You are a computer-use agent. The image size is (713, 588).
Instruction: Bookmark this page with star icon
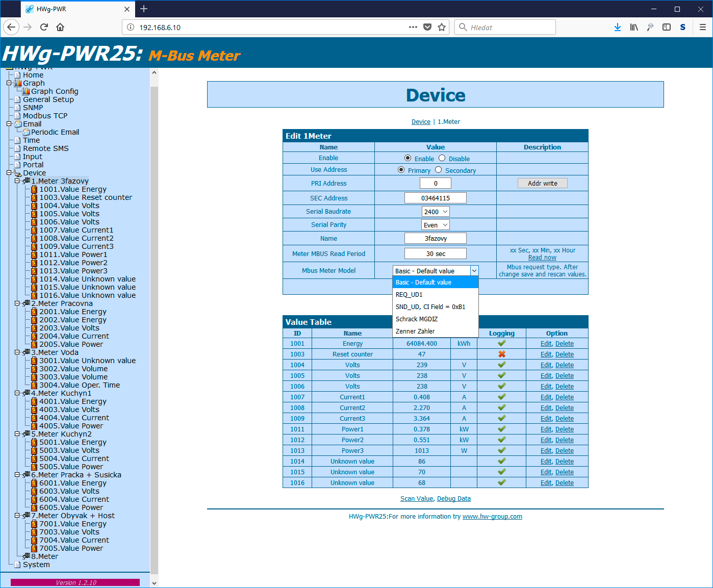coord(442,27)
